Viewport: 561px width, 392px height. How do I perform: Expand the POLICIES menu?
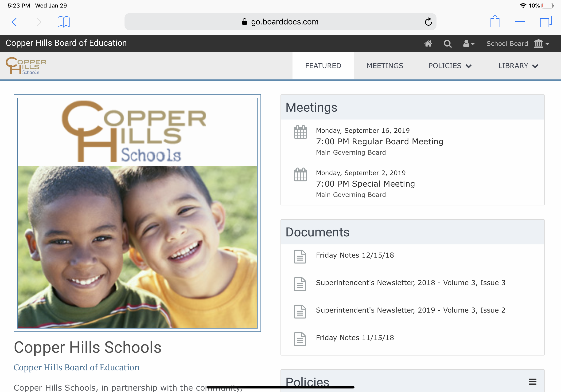[x=450, y=66]
